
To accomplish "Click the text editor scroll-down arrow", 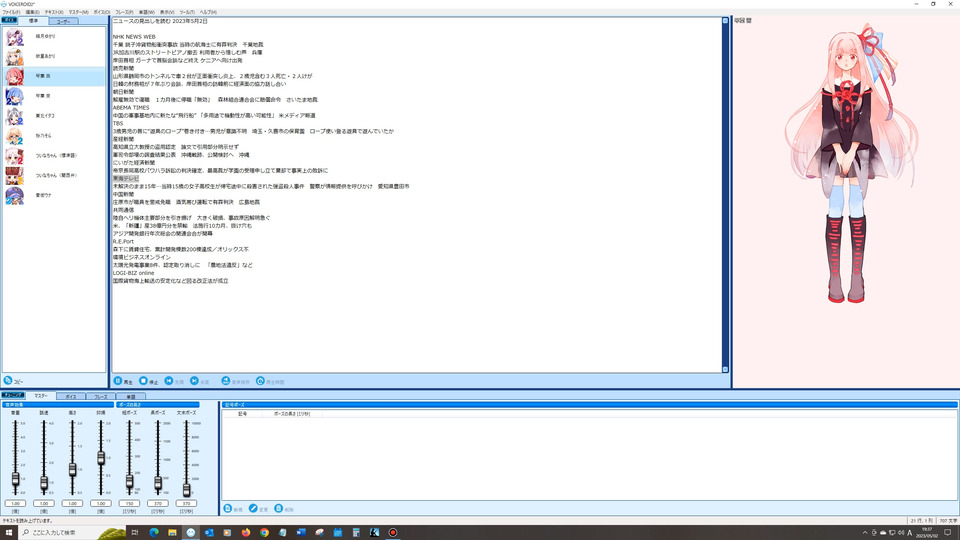I will pyautogui.click(x=726, y=369).
